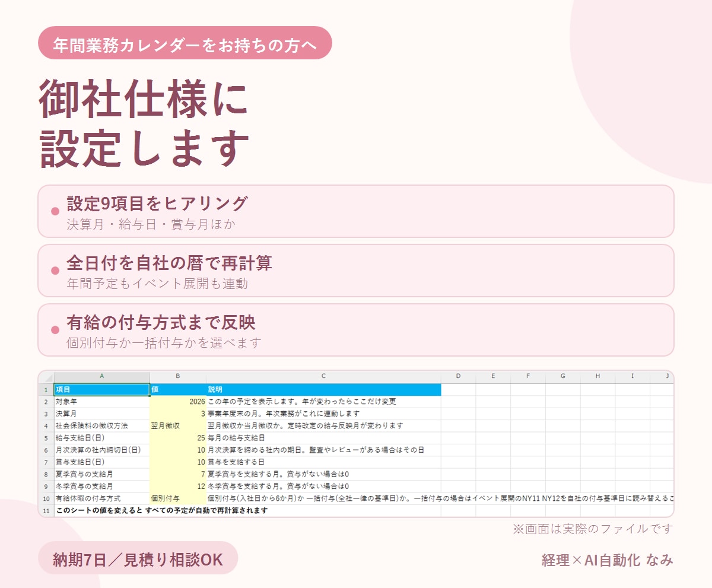Click description starting 月次決算を締める社内の期日

316,450
